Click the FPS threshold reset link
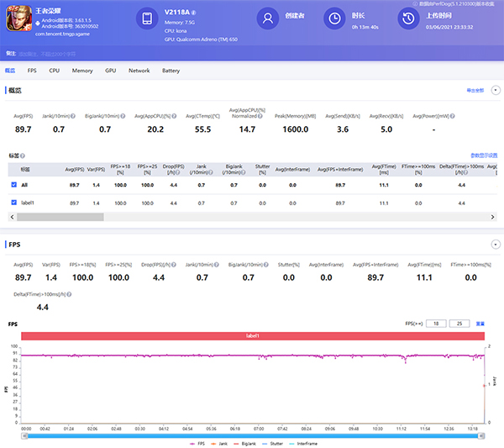This screenshot has height=448, width=504. (x=480, y=322)
